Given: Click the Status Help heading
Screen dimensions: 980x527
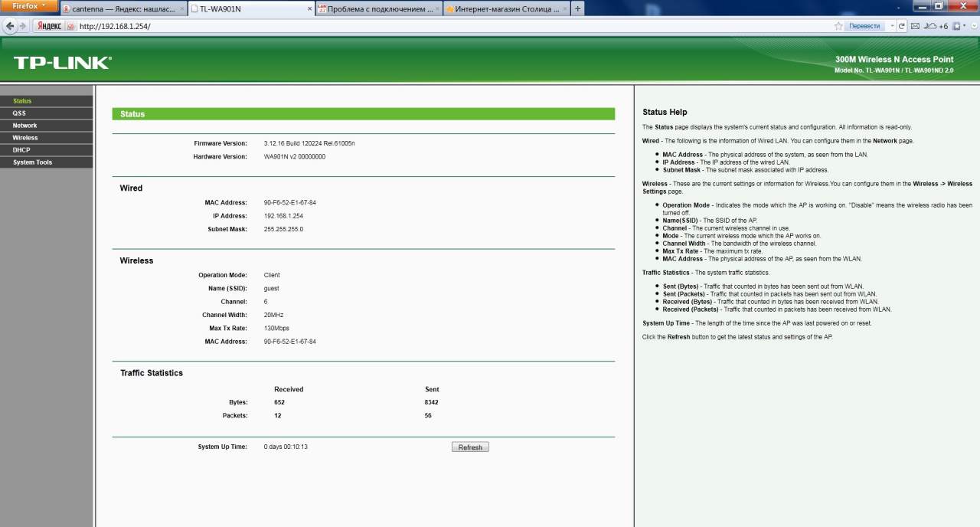Looking at the screenshot, I should pyautogui.click(x=665, y=112).
